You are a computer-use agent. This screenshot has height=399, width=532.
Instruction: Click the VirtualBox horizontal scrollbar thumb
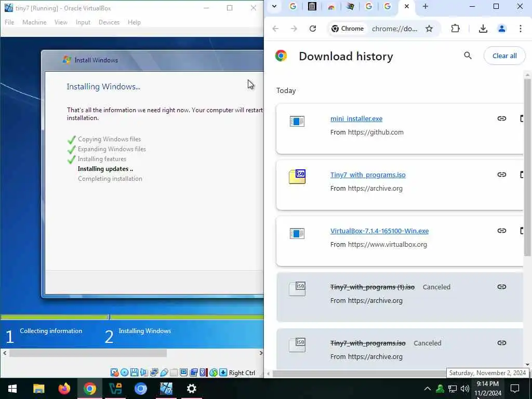[x=88, y=353]
